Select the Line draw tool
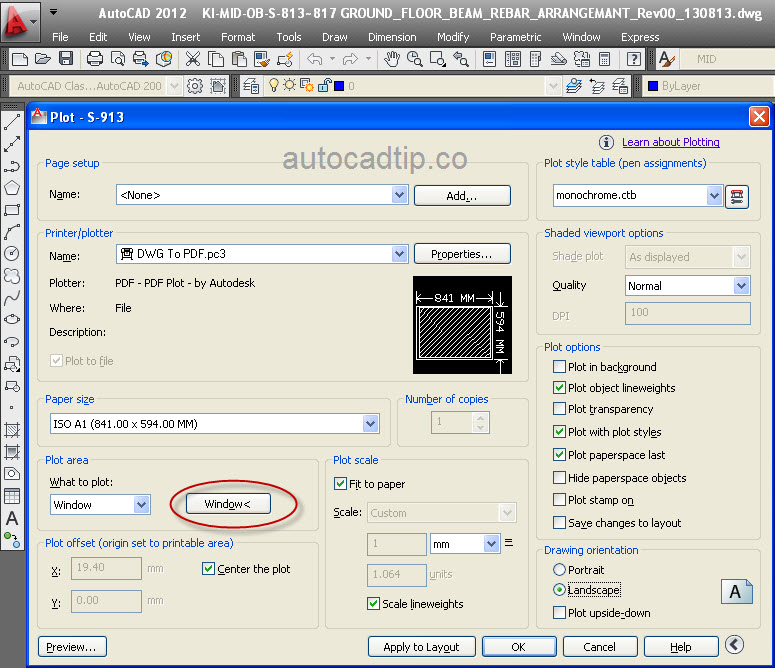This screenshot has width=775, height=668. tap(12, 122)
